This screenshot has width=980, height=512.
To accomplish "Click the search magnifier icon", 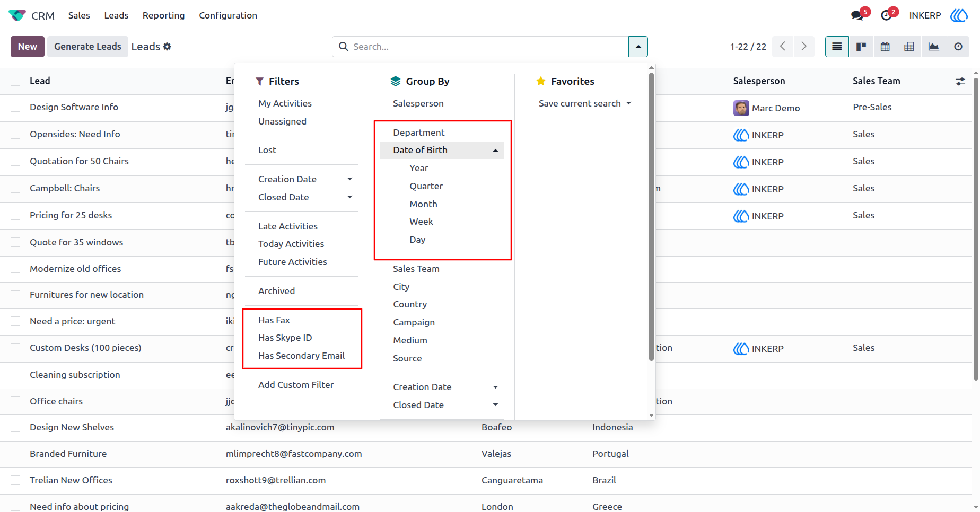I will (x=344, y=47).
